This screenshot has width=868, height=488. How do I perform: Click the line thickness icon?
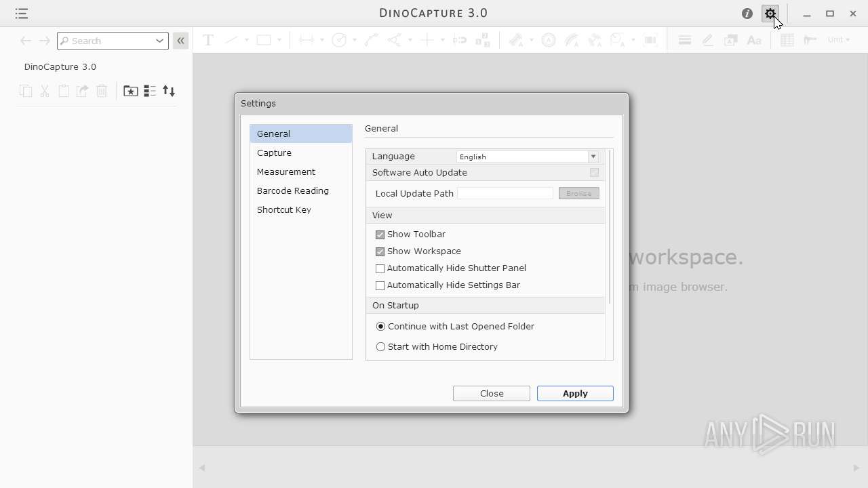pyautogui.click(x=685, y=40)
